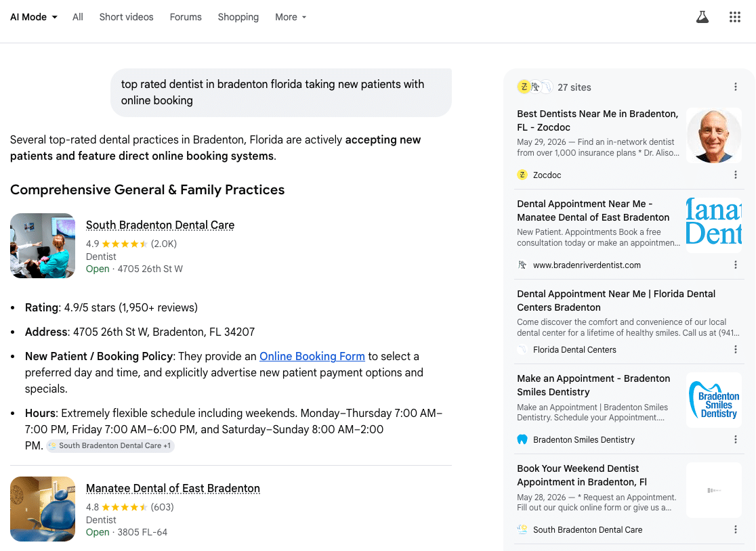Click the stacked site favicons beside 27 sites
Viewport: 756px width, 551px height.
tap(534, 87)
